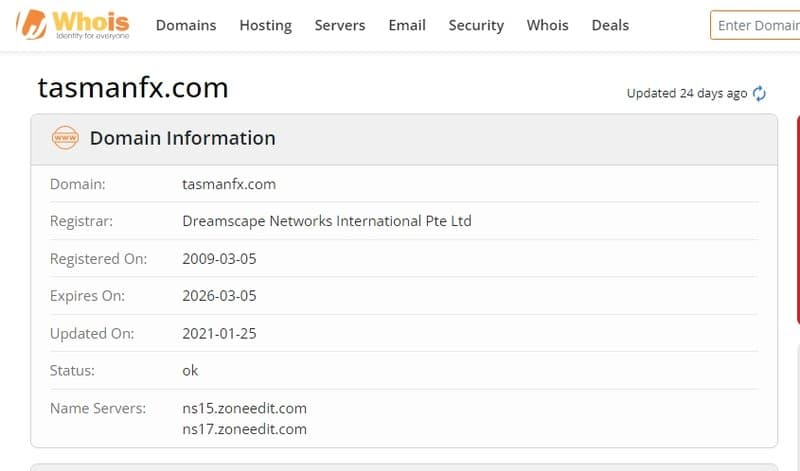Select name server ns17.zoneedit.com
The image size is (800, 471).
click(244, 429)
